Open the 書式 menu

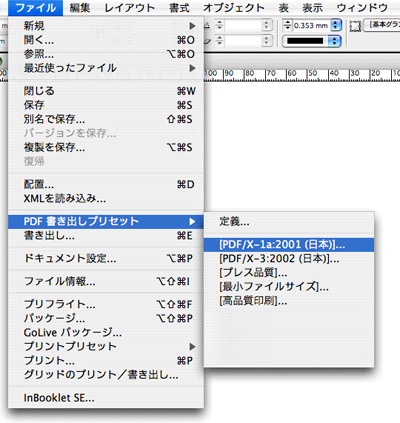179,8
